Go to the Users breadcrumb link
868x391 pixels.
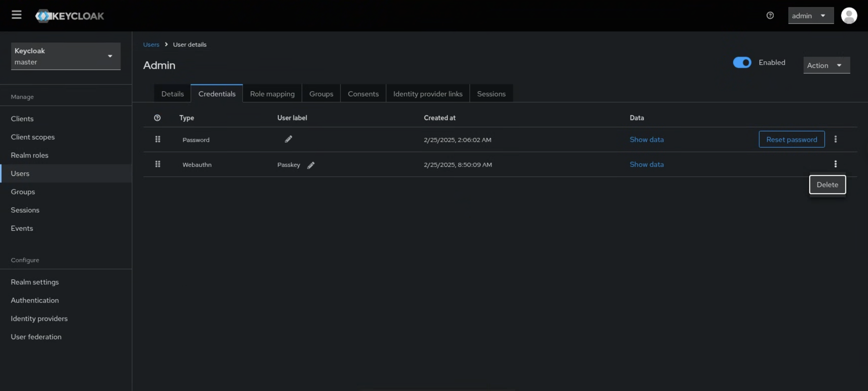coord(151,44)
